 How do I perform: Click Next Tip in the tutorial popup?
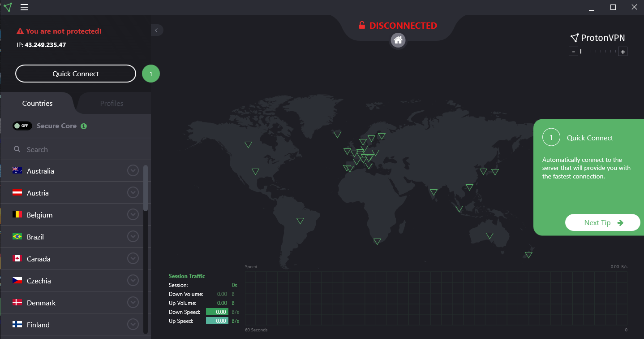(602, 222)
